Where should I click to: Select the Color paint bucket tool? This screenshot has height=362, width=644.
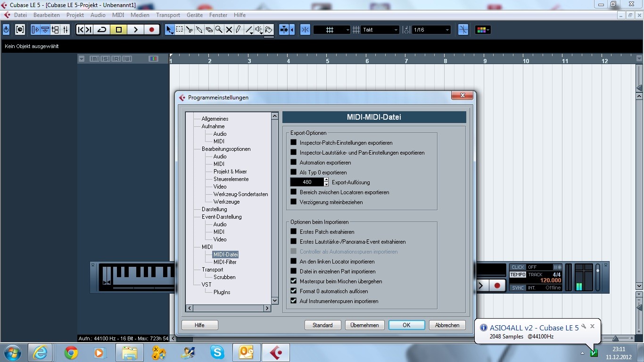coord(269,30)
